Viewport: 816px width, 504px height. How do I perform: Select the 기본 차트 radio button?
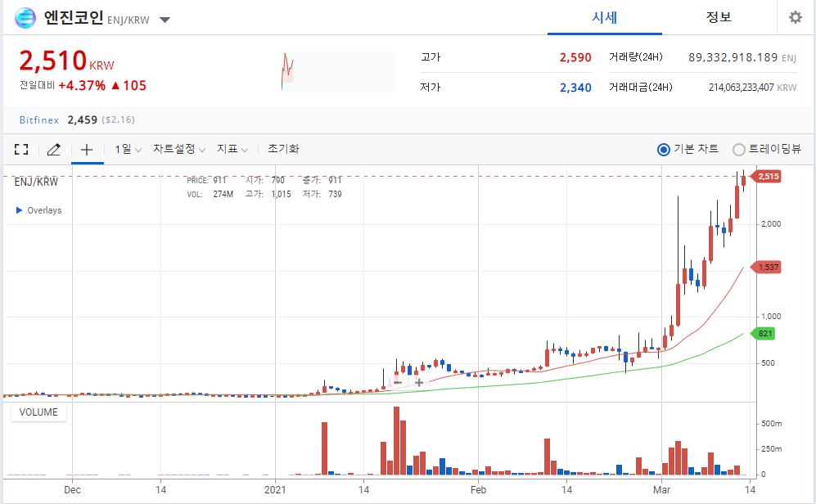click(x=664, y=150)
